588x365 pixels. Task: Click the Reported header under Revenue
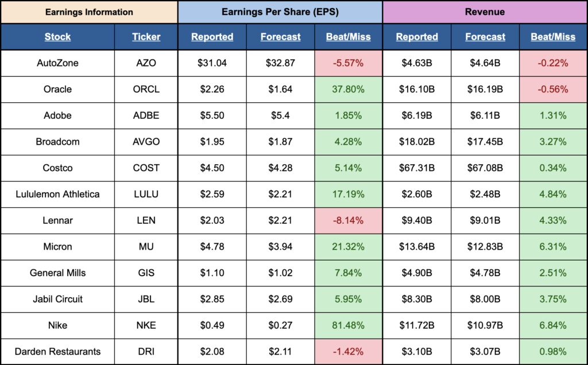click(x=417, y=37)
